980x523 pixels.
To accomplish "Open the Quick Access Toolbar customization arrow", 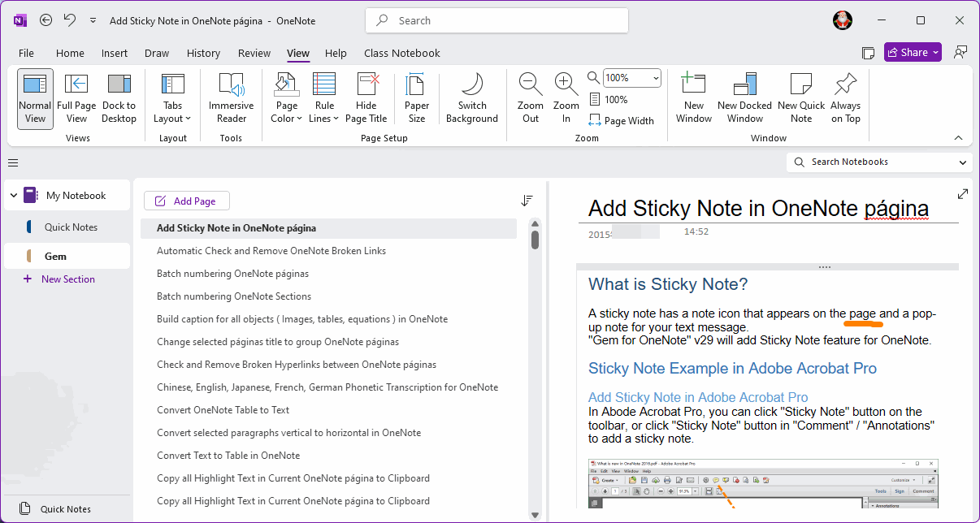I will [93, 20].
